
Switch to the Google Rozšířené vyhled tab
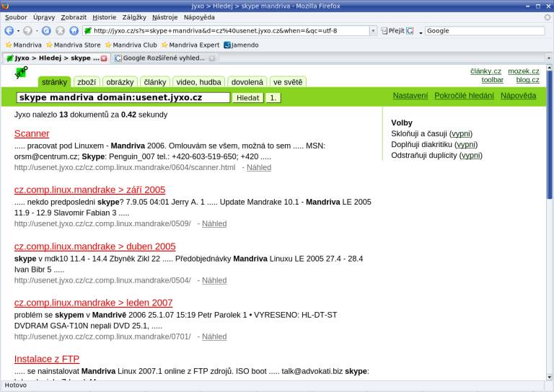(x=164, y=58)
